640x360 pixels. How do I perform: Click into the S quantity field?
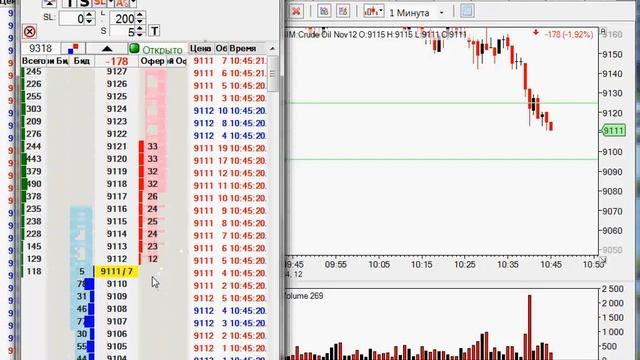coord(122,32)
